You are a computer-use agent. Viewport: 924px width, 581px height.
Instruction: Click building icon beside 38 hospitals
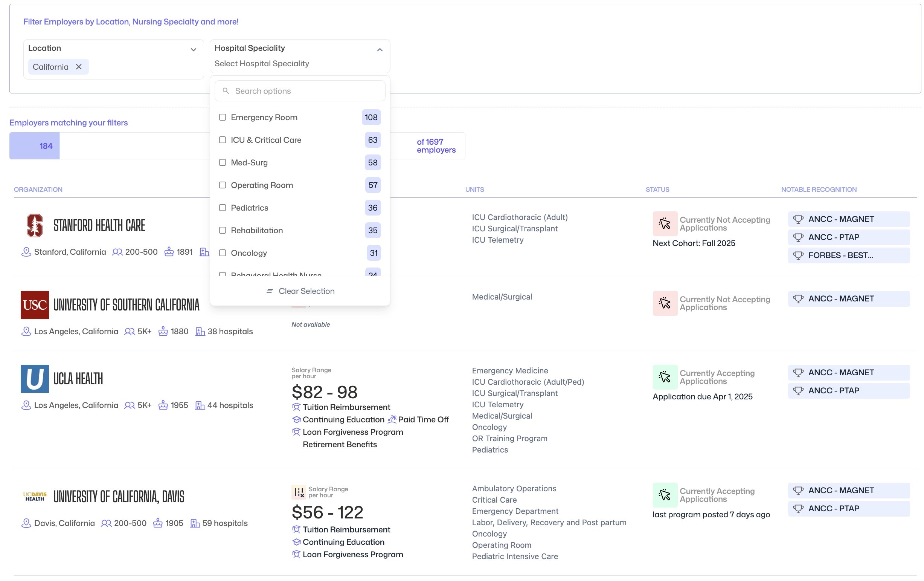[x=200, y=332]
